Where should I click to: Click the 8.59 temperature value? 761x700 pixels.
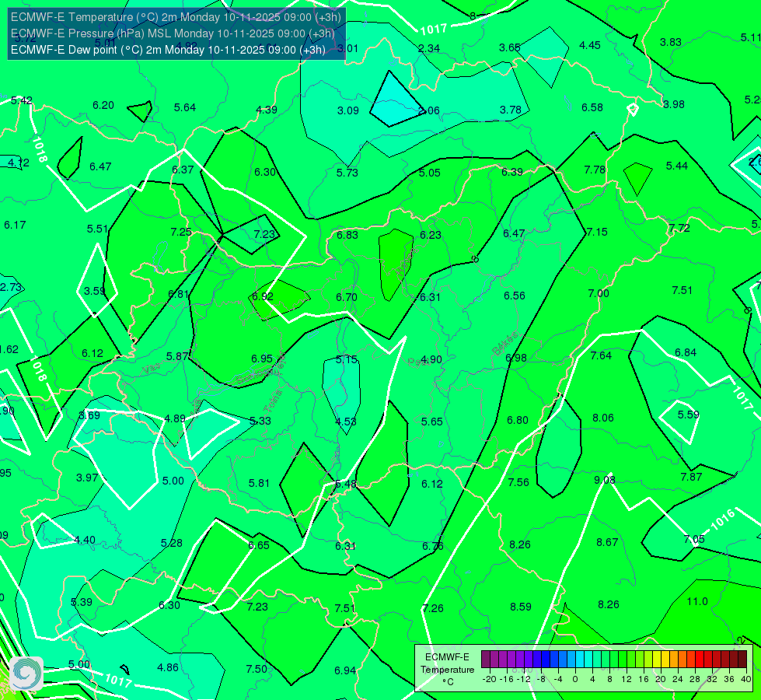pyautogui.click(x=521, y=607)
